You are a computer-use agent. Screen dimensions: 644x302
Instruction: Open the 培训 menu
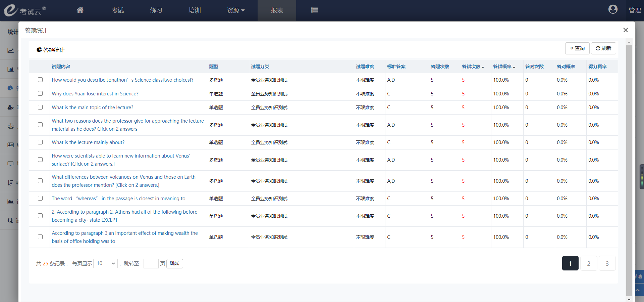195,10
